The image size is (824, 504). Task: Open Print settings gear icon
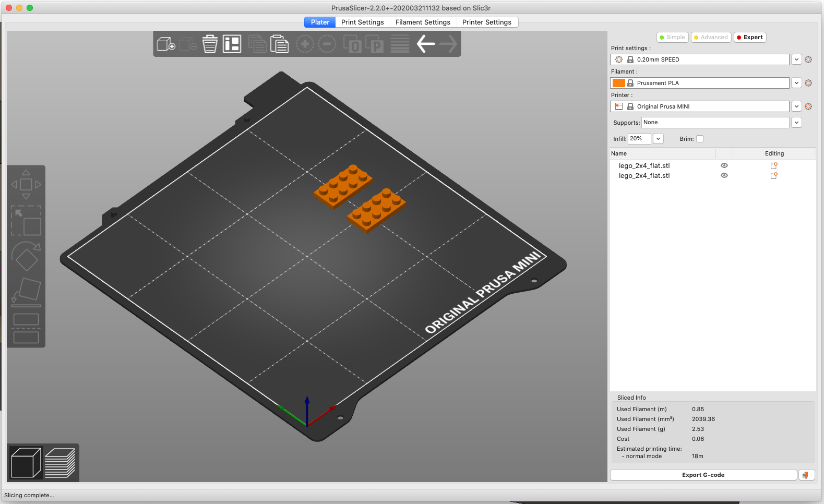pyautogui.click(x=808, y=59)
